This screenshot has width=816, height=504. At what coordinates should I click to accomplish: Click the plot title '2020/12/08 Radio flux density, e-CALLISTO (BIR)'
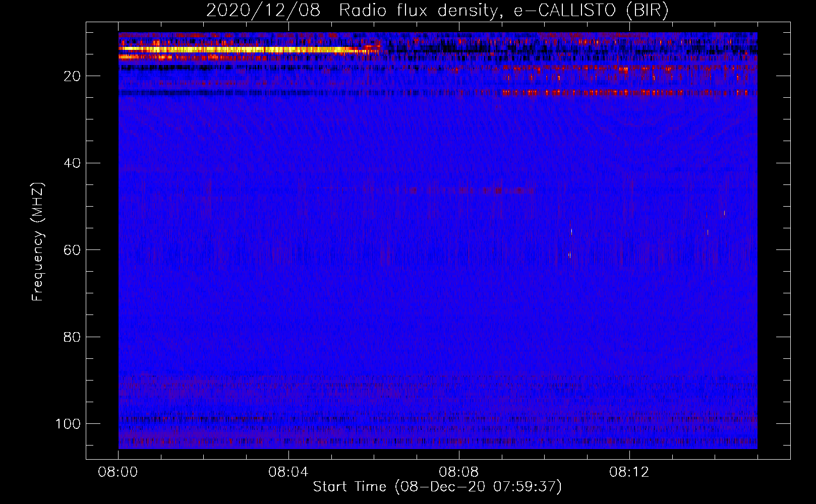pos(437,11)
